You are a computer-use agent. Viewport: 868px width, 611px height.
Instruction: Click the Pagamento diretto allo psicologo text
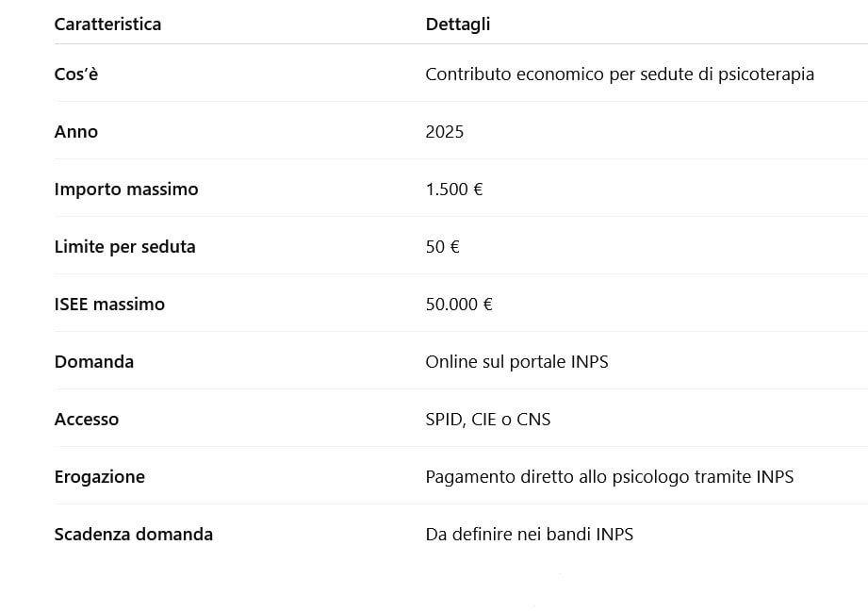609,476
